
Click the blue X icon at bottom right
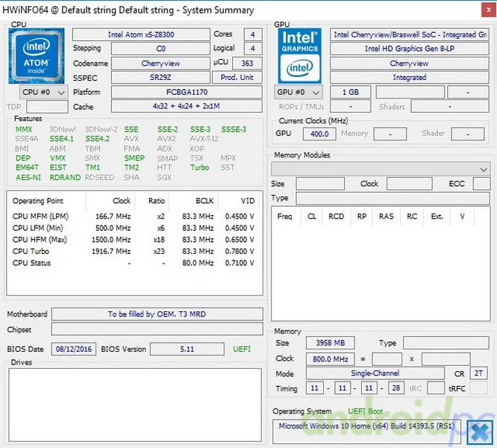coord(478,431)
